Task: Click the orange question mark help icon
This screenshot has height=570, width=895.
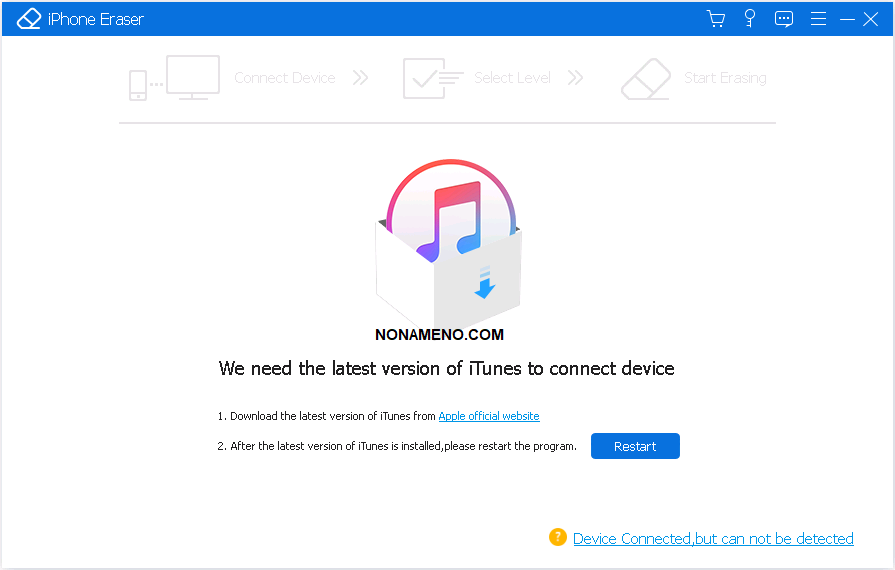Action: click(557, 537)
